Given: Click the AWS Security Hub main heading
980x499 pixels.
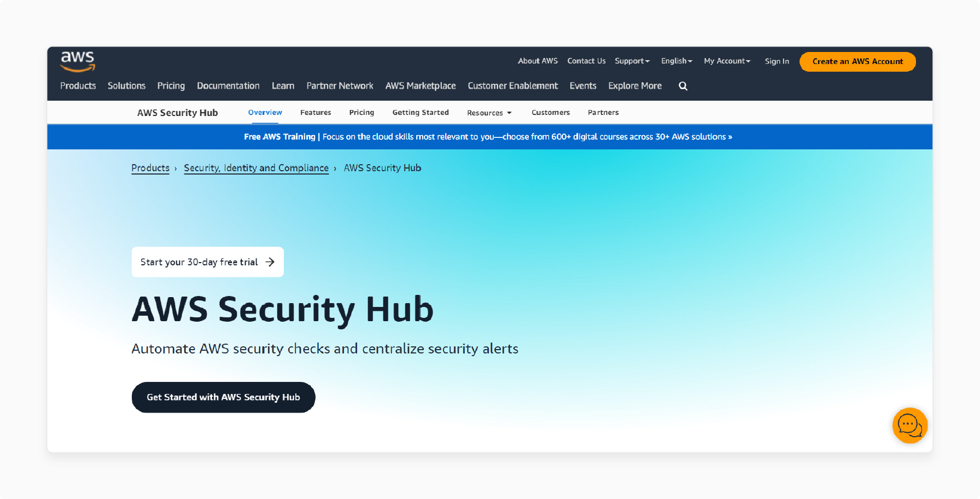Looking at the screenshot, I should point(283,310).
